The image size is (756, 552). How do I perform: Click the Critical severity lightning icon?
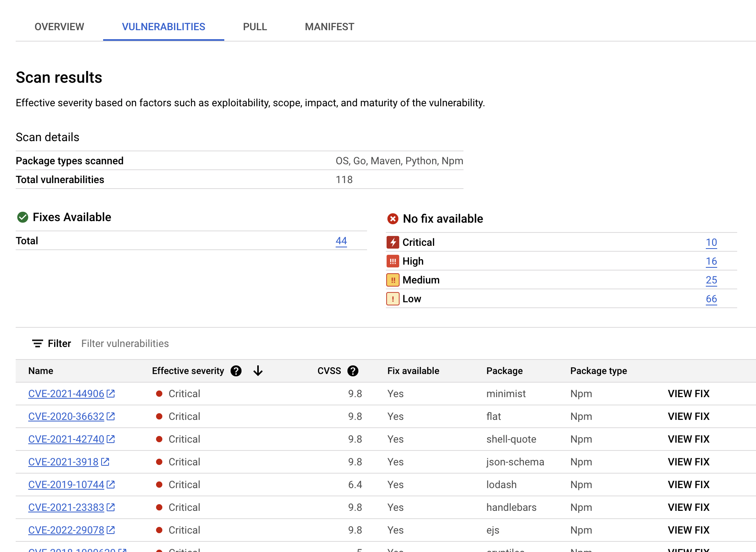pyautogui.click(x=393, y=242)
